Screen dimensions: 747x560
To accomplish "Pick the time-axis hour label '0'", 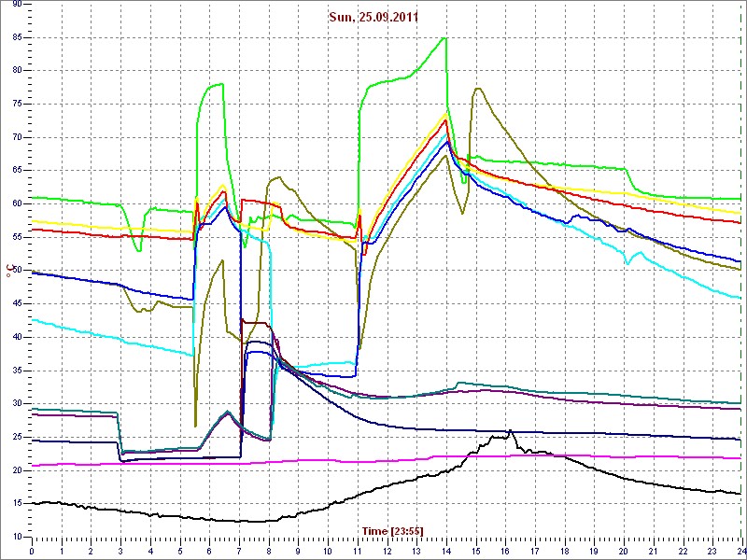I will tap(32, 551).
